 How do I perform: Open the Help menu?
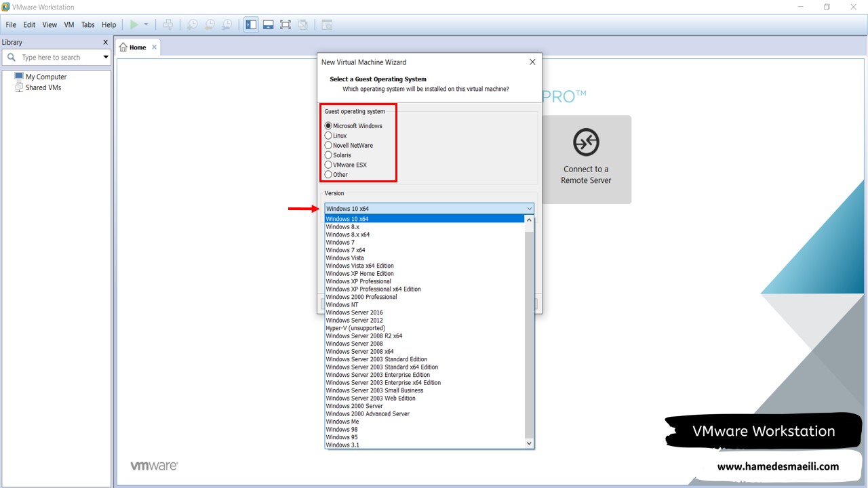[109, 24]
